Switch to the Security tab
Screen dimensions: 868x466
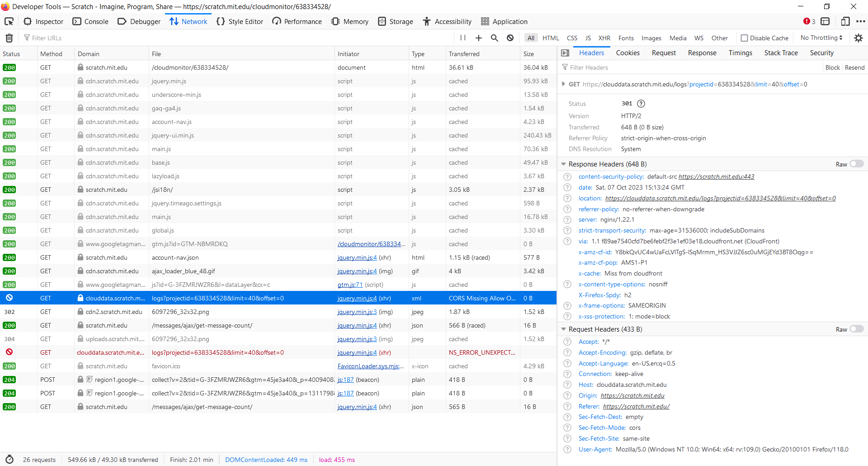[x=821, y=53]
